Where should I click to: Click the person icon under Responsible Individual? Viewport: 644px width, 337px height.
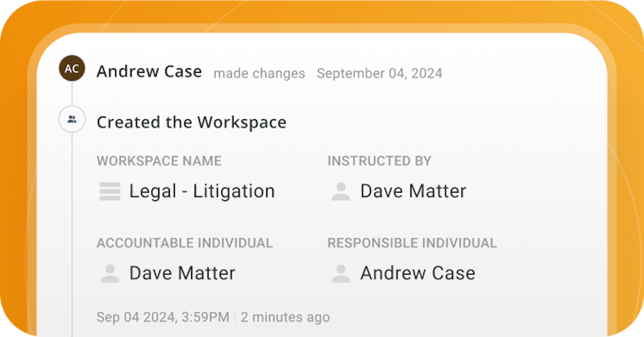[x=341, y=273]
